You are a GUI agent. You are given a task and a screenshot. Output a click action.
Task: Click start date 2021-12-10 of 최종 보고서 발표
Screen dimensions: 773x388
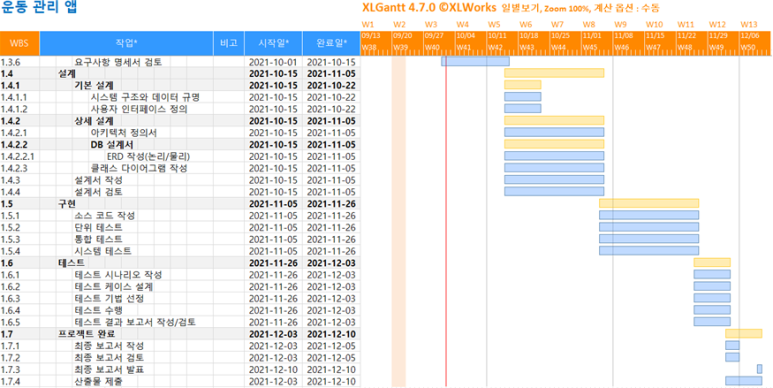pyautogui.click(x=273, y=370)
